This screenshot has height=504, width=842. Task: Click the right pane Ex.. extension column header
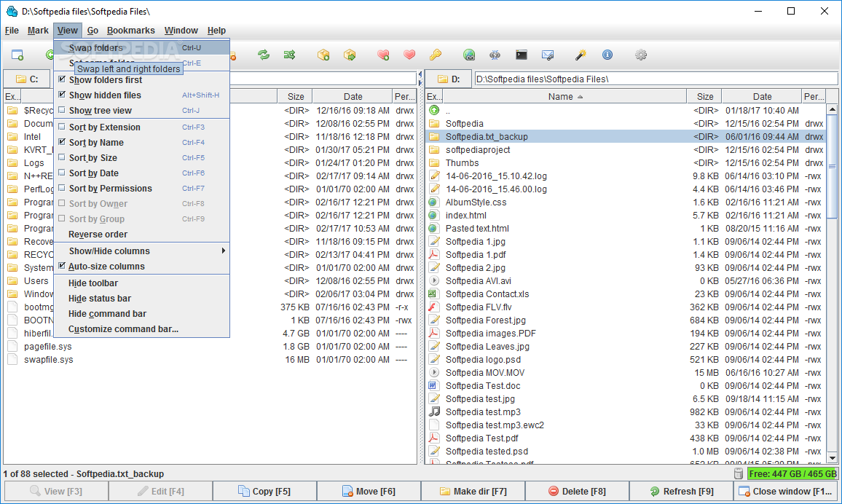point(434,97)
